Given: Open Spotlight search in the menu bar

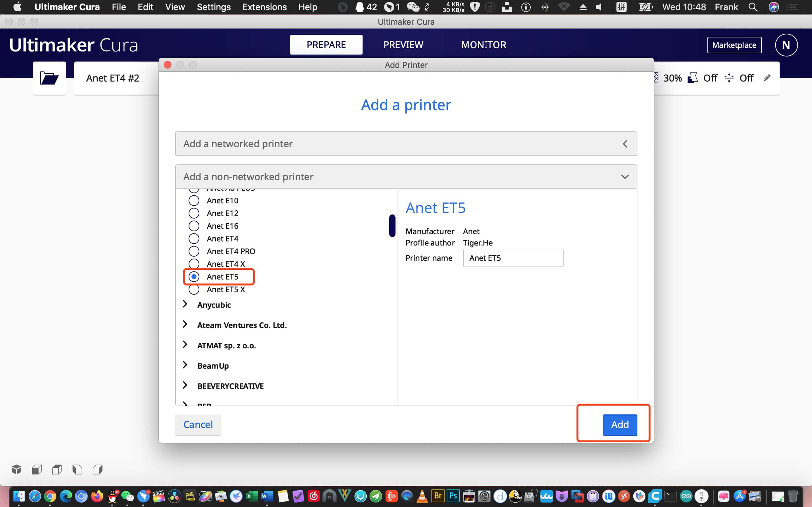Looking at the screenshot, I should [x=753, y=7].
